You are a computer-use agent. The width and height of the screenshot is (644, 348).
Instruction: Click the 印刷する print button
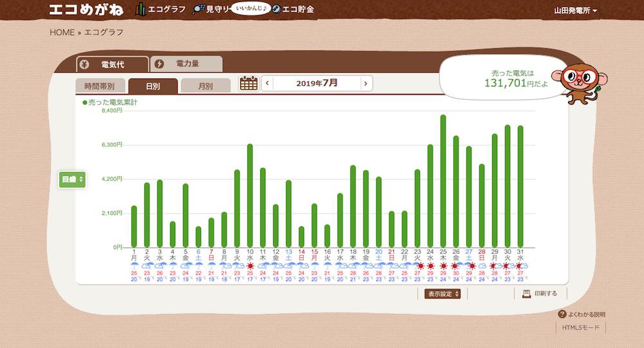540,293
